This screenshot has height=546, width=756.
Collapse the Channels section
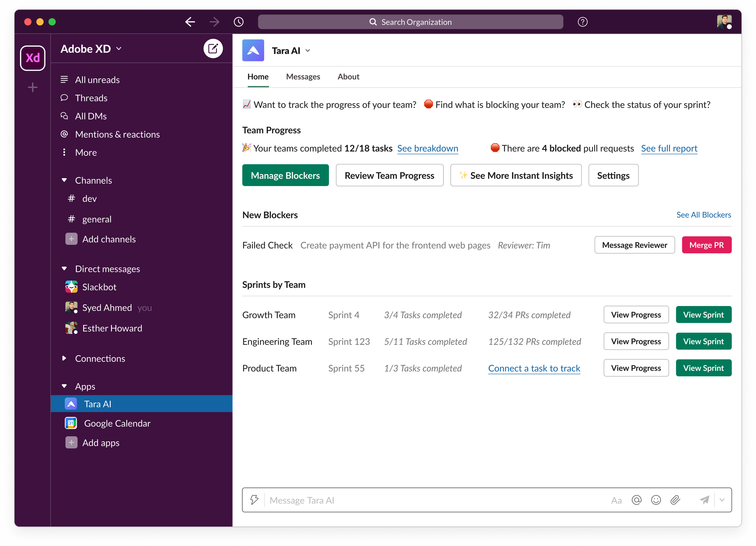click(64, 180)
